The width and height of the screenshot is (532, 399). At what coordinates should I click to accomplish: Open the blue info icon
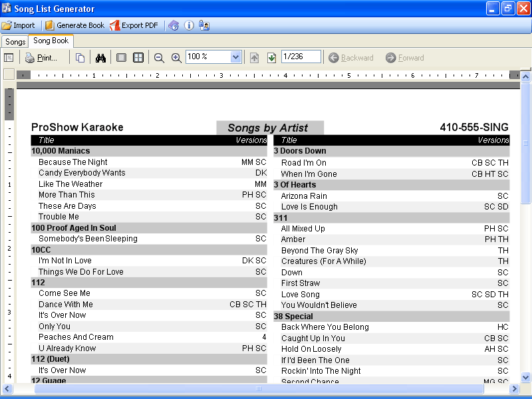[189, 25]
